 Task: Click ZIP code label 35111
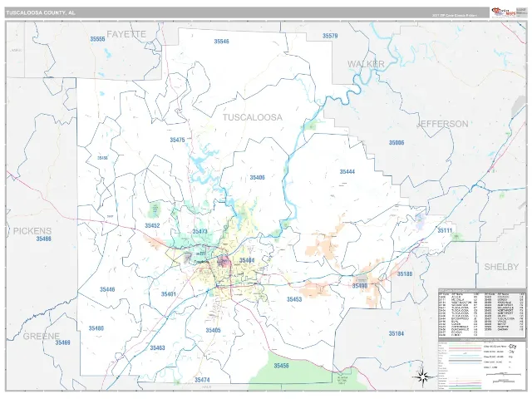pyautogui.click(x=445, y=231)
